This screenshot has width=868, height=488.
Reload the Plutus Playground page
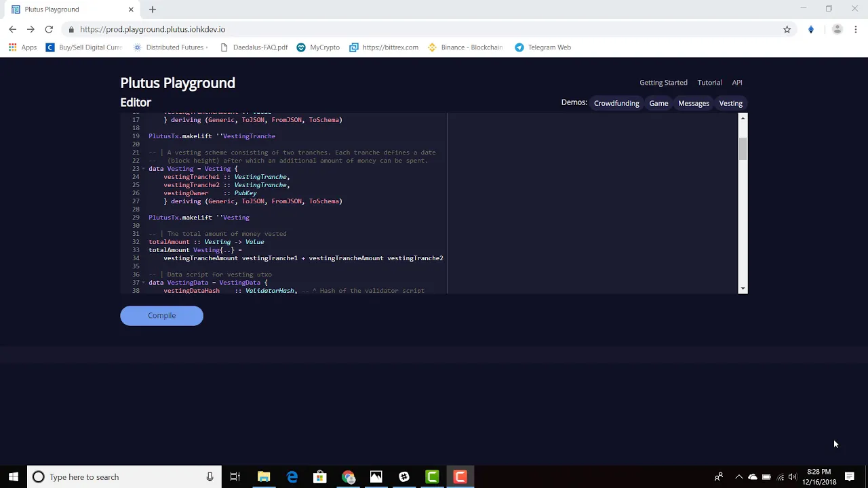pos(49,29)
